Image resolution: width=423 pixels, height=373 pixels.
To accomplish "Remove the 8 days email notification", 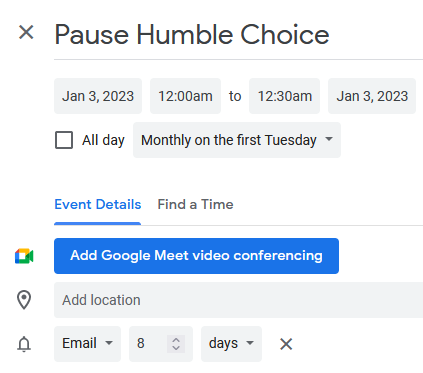I will pyautogui.click(x=286, y=344).
